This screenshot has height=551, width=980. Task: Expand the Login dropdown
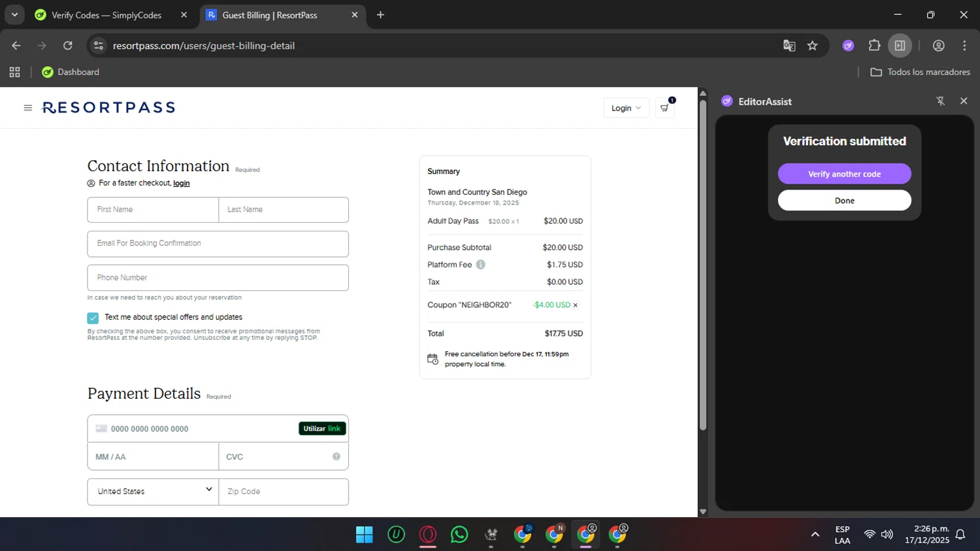point(626,108)
